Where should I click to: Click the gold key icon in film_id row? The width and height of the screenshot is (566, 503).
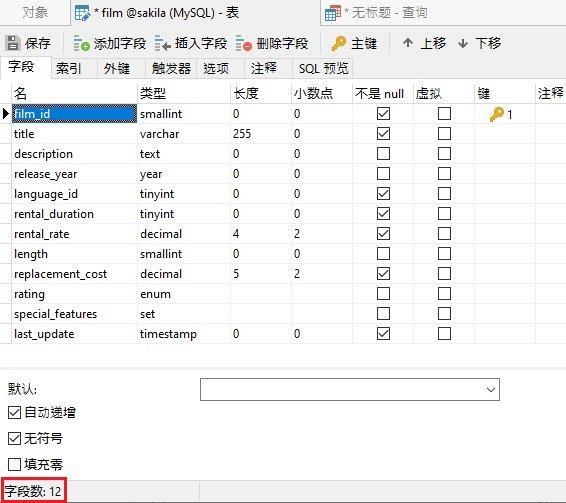[x=496, y=114]
